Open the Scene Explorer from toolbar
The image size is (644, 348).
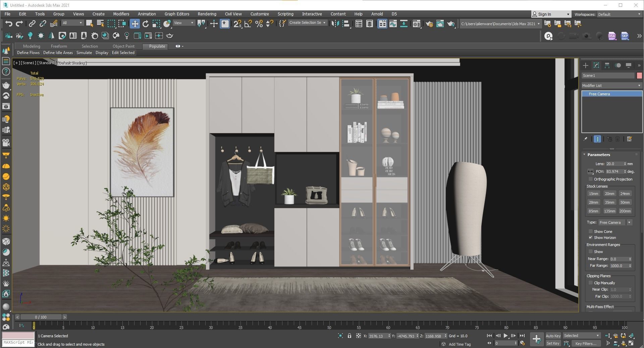pyautogui.click(x=359, y=23)
